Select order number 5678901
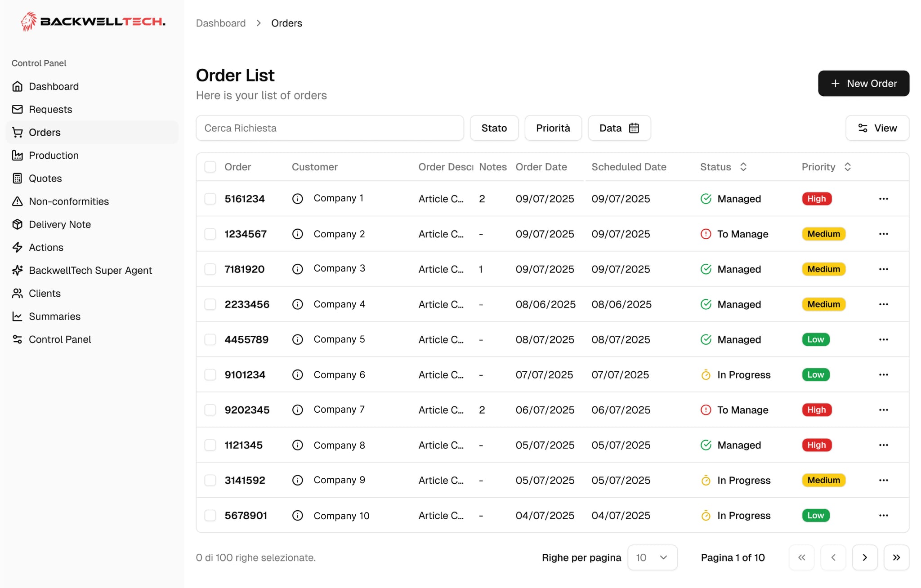This screenshot has width=921, height=588. 246,515
